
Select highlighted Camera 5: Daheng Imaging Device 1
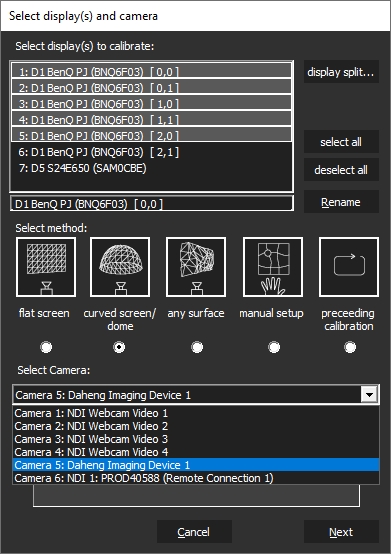(x=196, y=465)
